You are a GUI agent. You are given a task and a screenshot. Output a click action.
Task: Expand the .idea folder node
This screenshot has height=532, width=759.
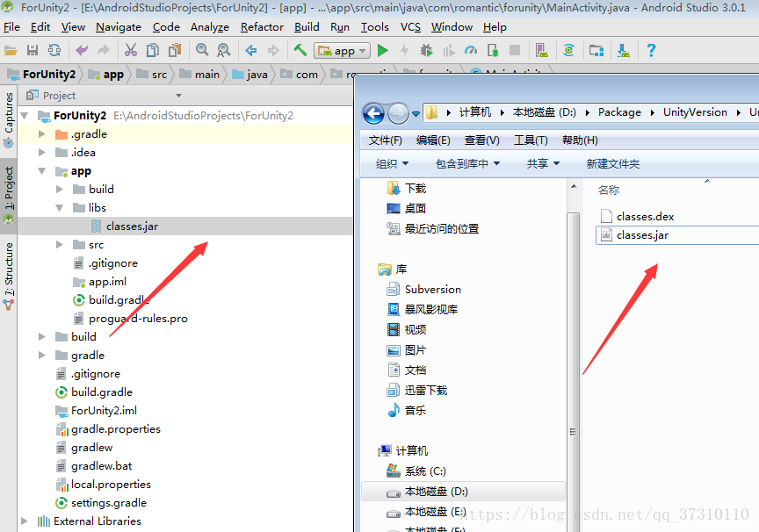tap(42, 153)
